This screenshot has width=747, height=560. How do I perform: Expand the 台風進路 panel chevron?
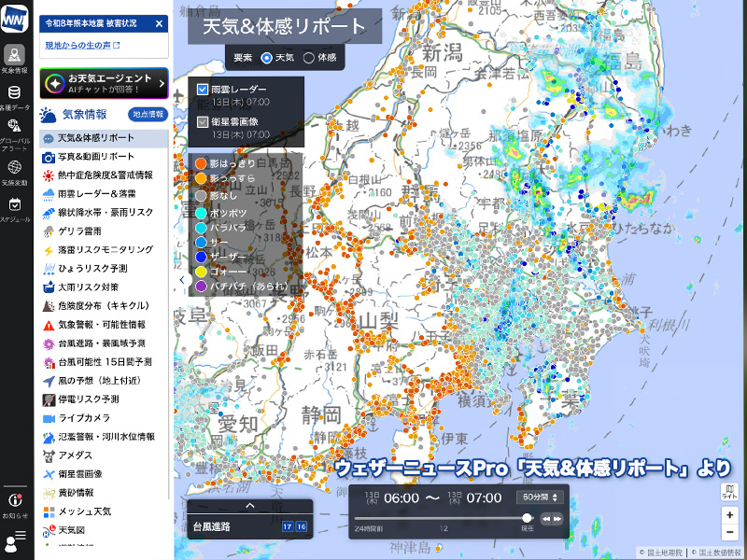[250, 506]
